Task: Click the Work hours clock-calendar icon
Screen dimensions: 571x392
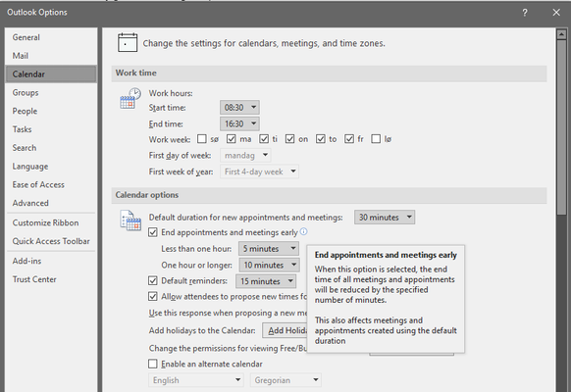Action: 130,98
